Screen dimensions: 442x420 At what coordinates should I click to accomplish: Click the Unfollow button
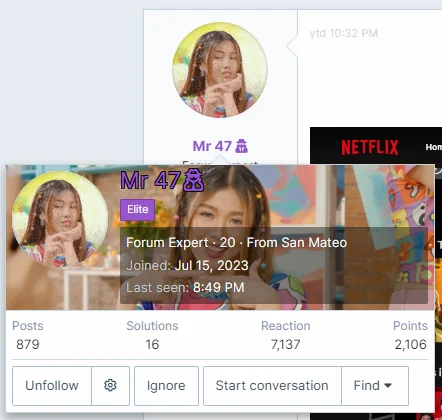52,386
